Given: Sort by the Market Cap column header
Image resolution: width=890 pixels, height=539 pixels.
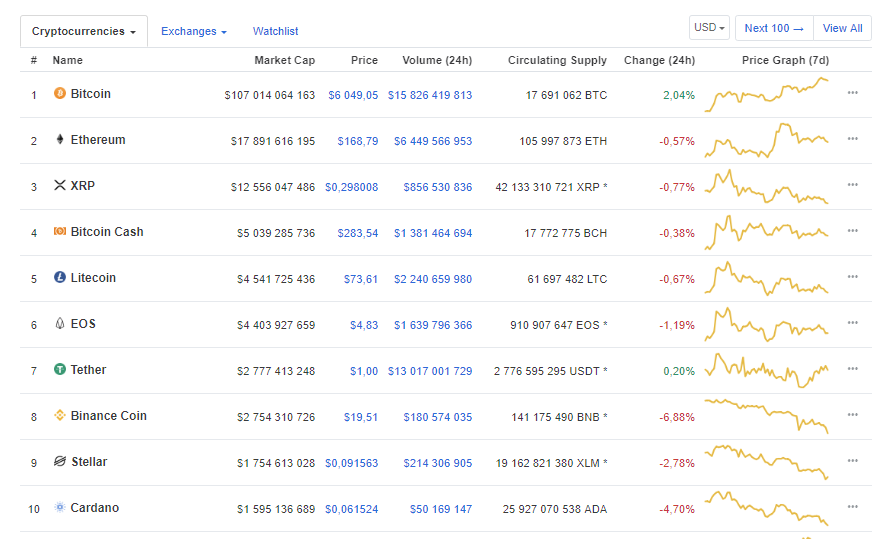Looking at the screenshot, I should pyautogui.click(x=284, y=60).
